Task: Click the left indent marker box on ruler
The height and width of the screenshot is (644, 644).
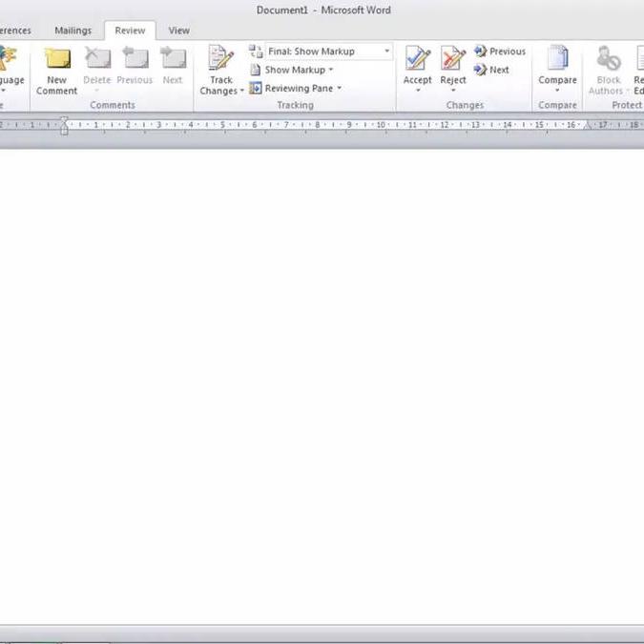Action: point(64,132)
